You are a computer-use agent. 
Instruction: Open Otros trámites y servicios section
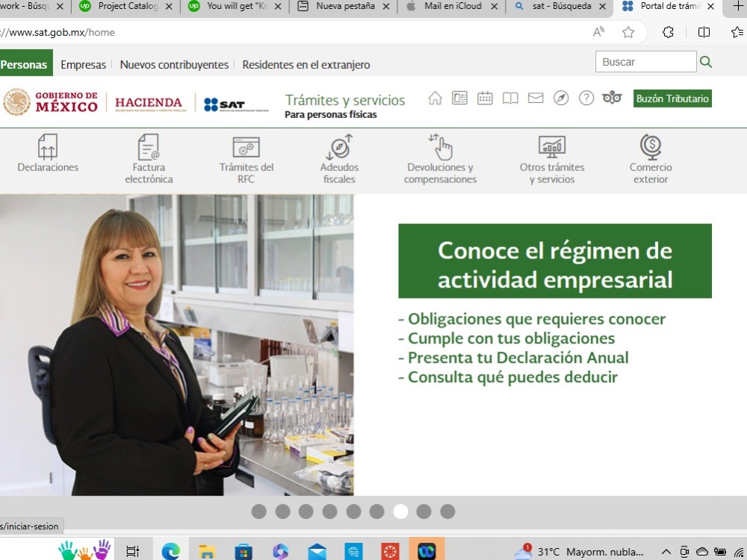pyautogui.click(x=552, y=160)
